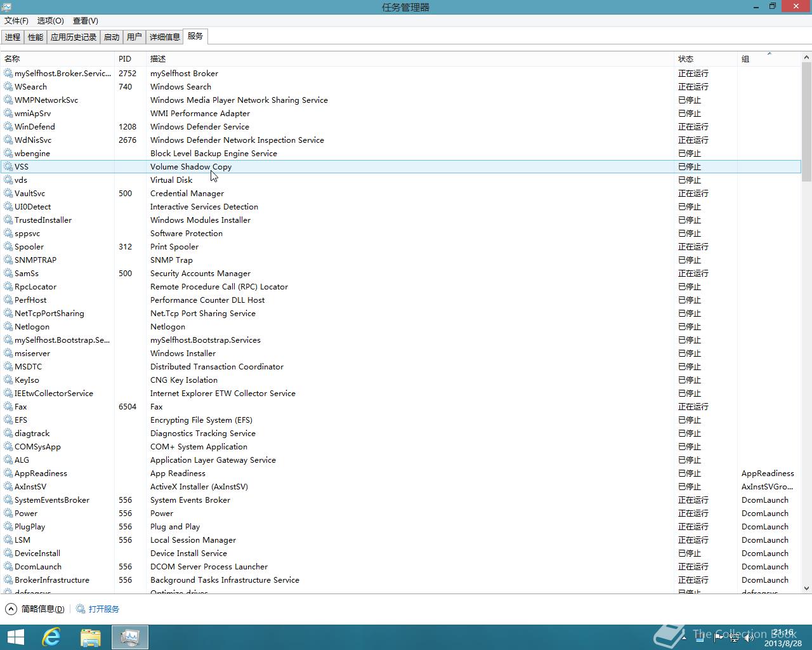Click the gear icon beside WinDefend service

(8, 127)
